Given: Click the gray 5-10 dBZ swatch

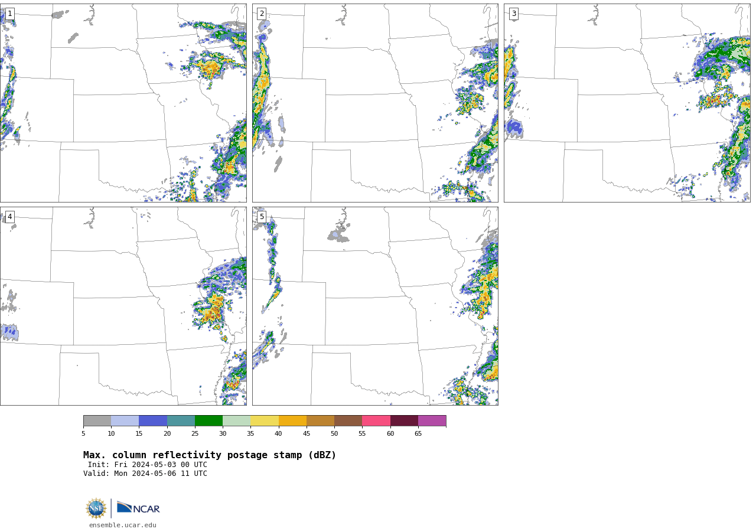Looking at the screenshot, I should click(97, 421).
